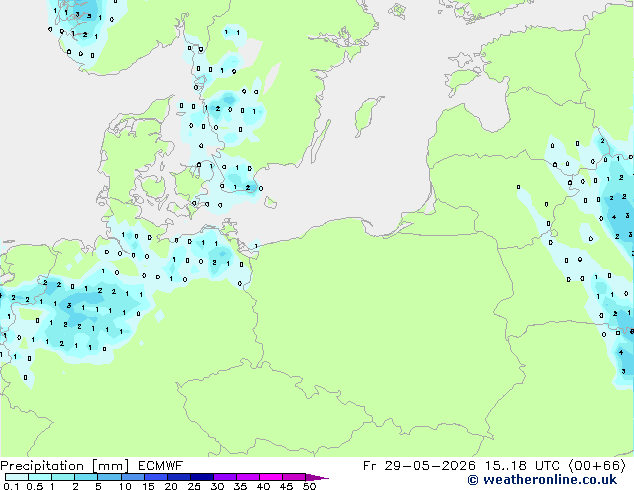Click the 'Precipitation [mm]' title text
The height and width of the screenshot is (490, 634).
pos(65,466)
